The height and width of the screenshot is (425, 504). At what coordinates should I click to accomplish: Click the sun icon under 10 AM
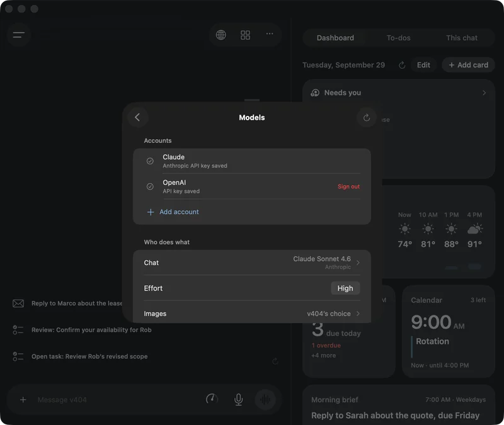(x=428, y=229)
